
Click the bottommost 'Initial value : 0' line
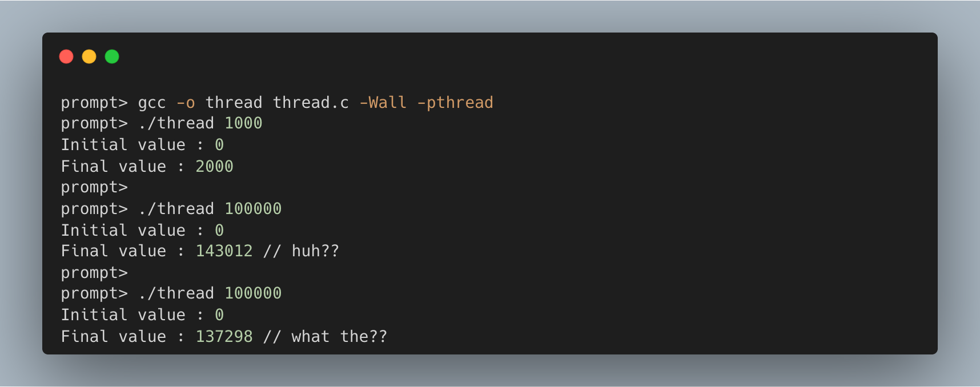(x=142, y=315)
